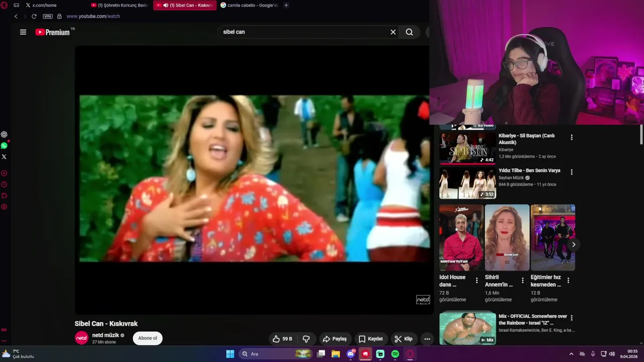Click the netd müzik watermark in player
The image size is (644, 362).
[423, 300]
